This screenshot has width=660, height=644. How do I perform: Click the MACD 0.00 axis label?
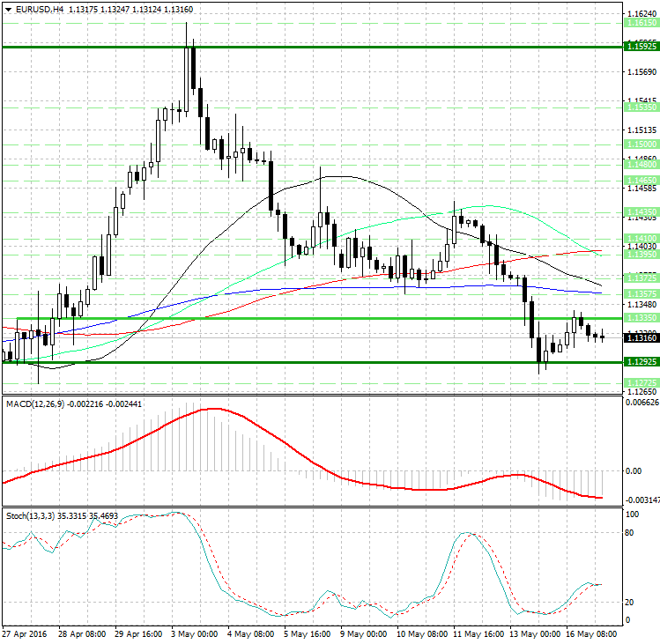click(x=634, y=470)
